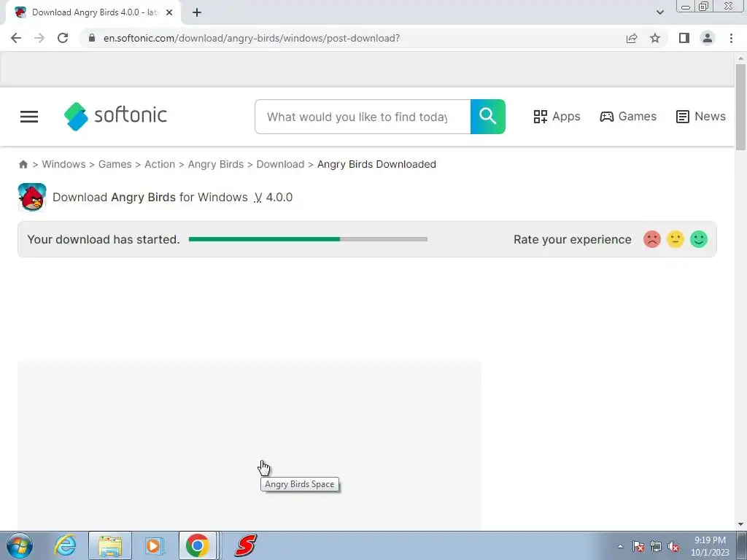This screenshot has width=747, height=560.
Task: Toggle the browser side panel
Action: tap(684, 38)
